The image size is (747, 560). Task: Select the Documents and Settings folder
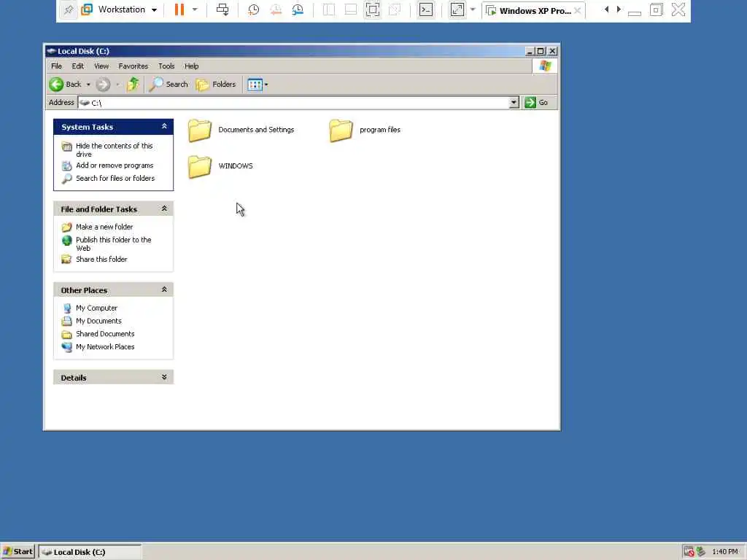[241, 130]
